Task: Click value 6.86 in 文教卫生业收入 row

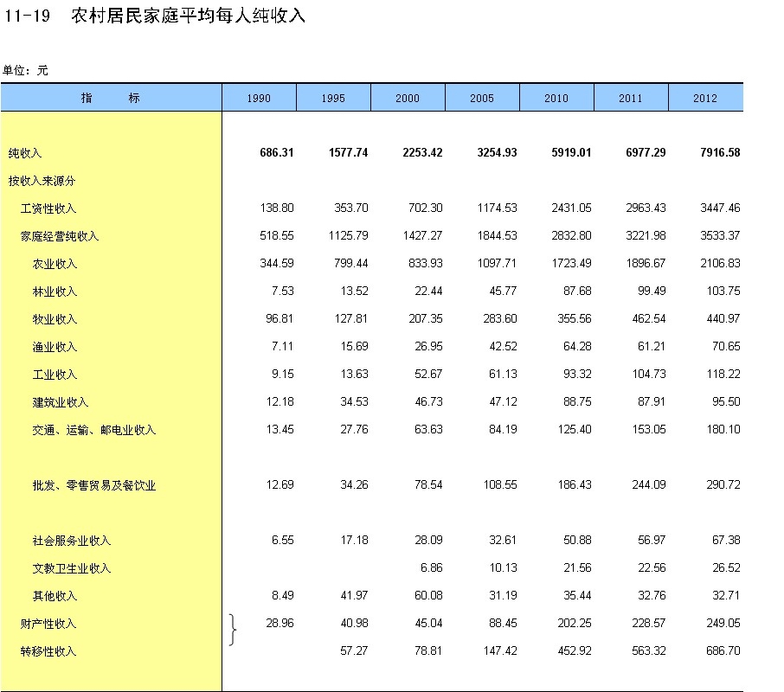Action: click(432, 567)
